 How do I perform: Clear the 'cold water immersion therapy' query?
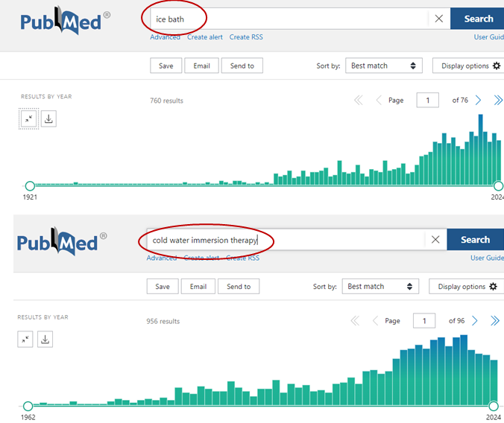435,239
